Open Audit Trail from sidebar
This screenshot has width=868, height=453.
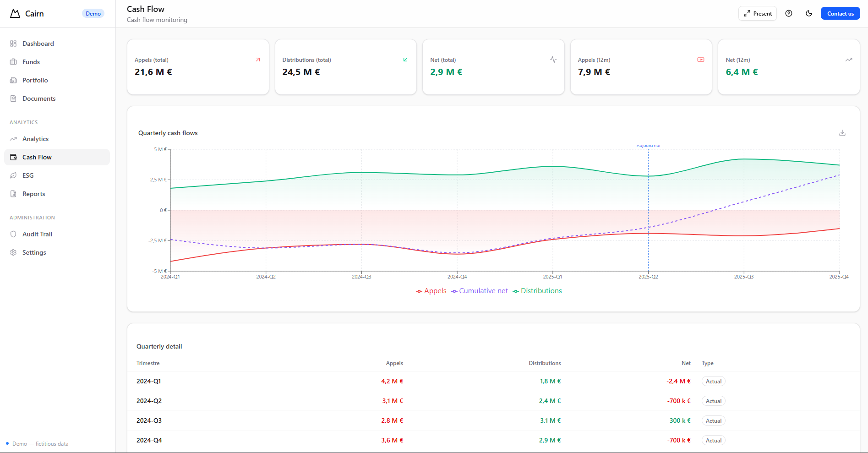[x=37, y=234]
